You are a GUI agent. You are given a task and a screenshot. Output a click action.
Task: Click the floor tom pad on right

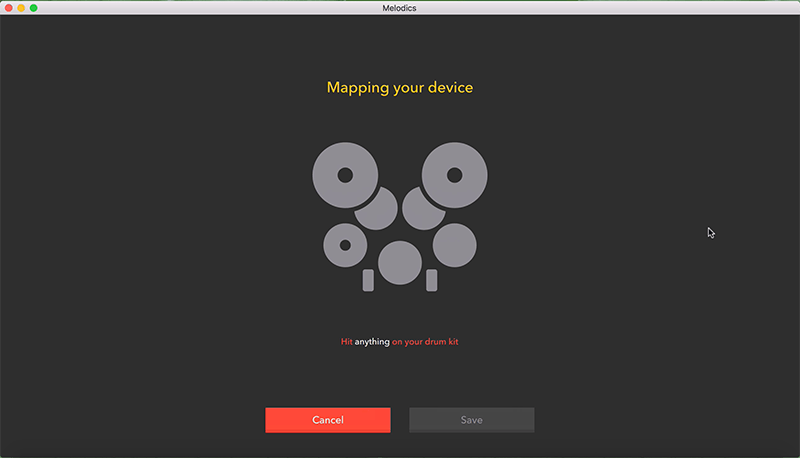455,245
